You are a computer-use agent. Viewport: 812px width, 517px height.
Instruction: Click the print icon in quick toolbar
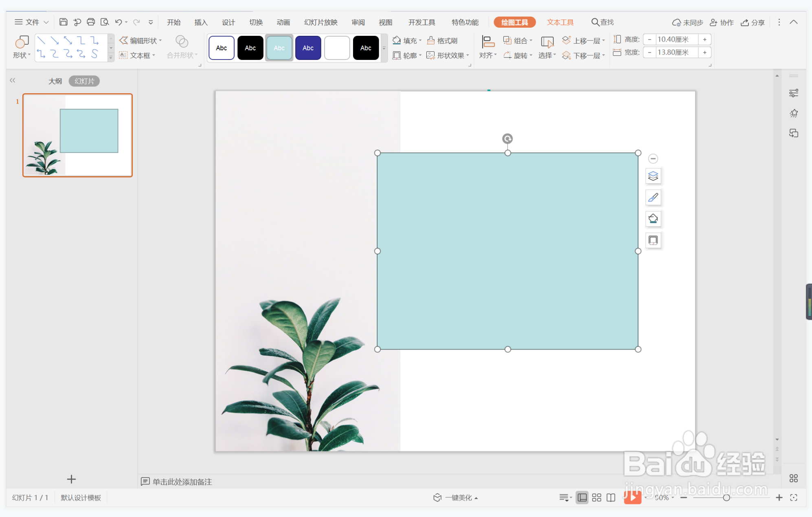(x=91, y=22)
